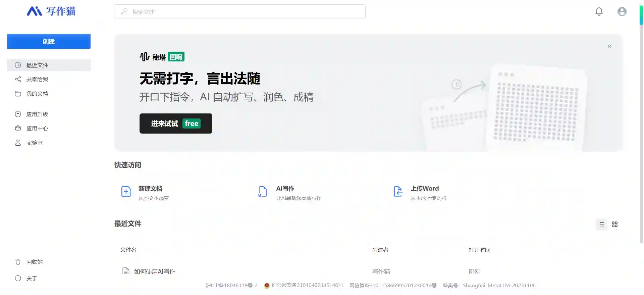The width and height of the screenshot is (644, 295).
Task: Click the 打开时间 column header
Action: pyautogui.click(x=479, y=250)
